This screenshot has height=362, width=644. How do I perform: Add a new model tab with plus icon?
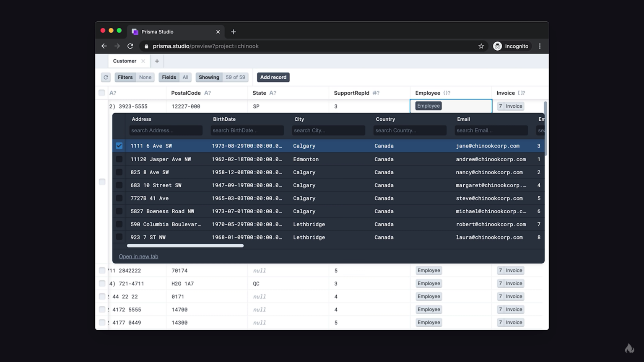(x=157, y=61)
